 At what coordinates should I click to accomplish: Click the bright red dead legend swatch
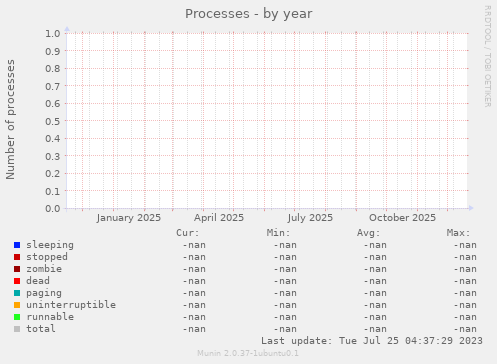pyautogui.click(x=17, y=281)
